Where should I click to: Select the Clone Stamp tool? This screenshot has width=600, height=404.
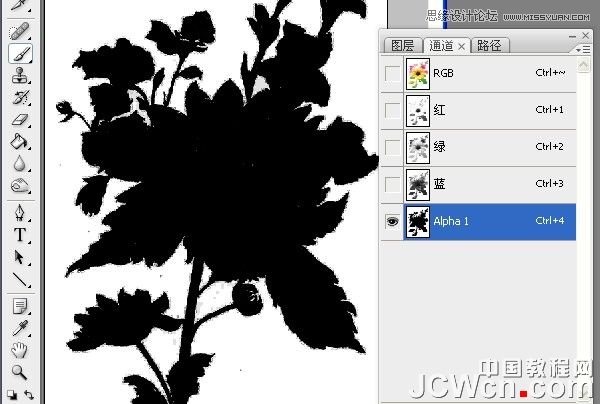(20, 75)
